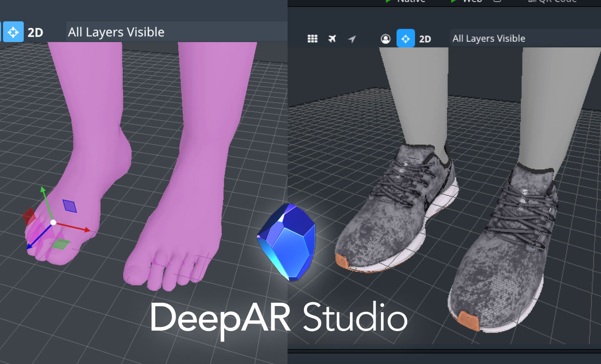Open the All Layers Visible dropdown on the left

click(116, 32)
